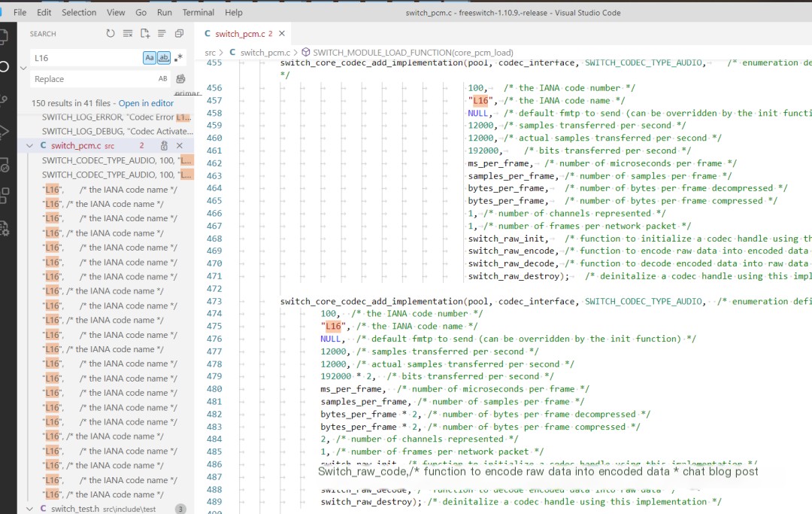The image size is (812, 514).
Task: Expand switch_test.h results group
Action: tap(29, 509)
